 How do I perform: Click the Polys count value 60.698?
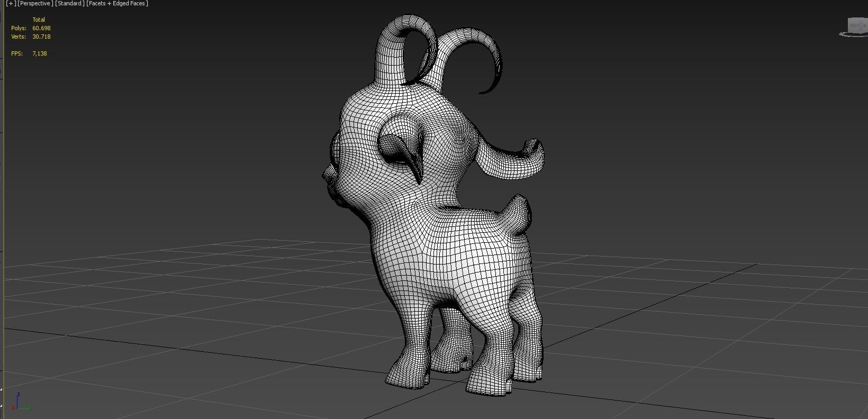pos(41,28)
